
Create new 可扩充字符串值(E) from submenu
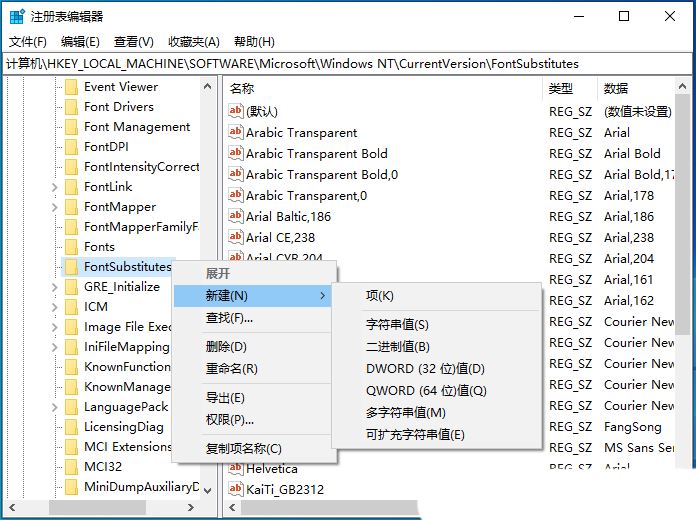coord(437,435)
